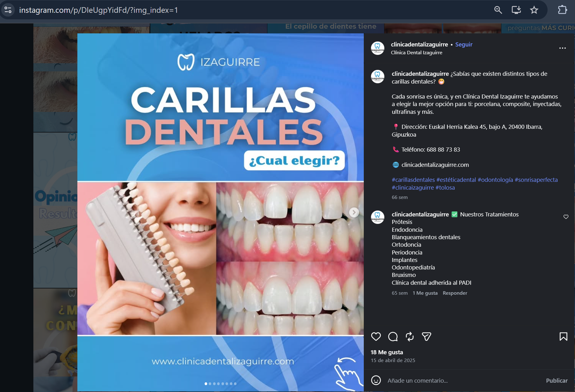View the comment's 1 Me gusta
This screenshot has height=392, width=575.
(x=425, y=293)
